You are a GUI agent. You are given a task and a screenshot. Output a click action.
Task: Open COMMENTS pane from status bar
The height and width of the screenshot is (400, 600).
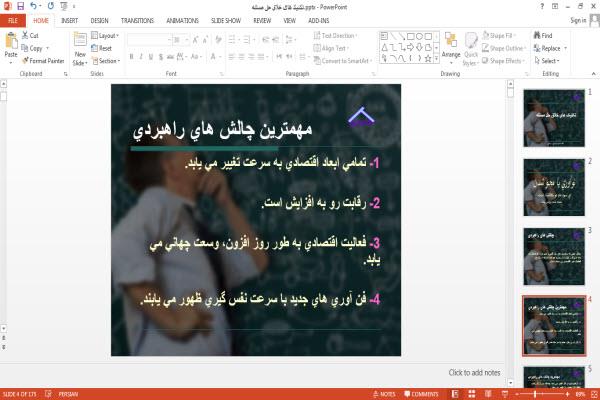pos(421,394)
